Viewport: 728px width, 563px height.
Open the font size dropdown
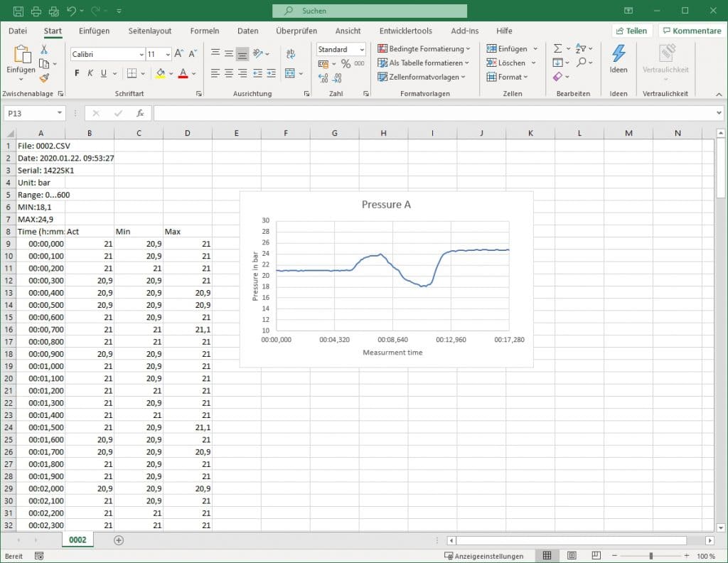[168, 54]
